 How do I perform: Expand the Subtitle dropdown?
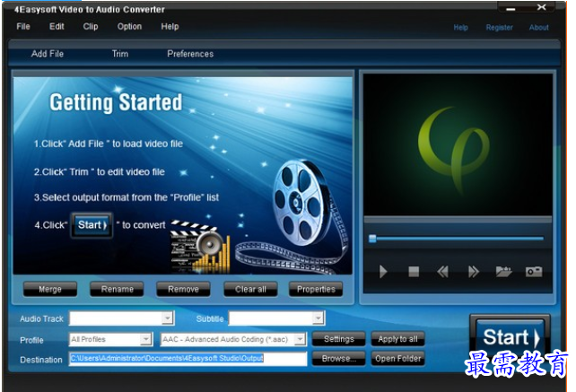pos(319,318)
